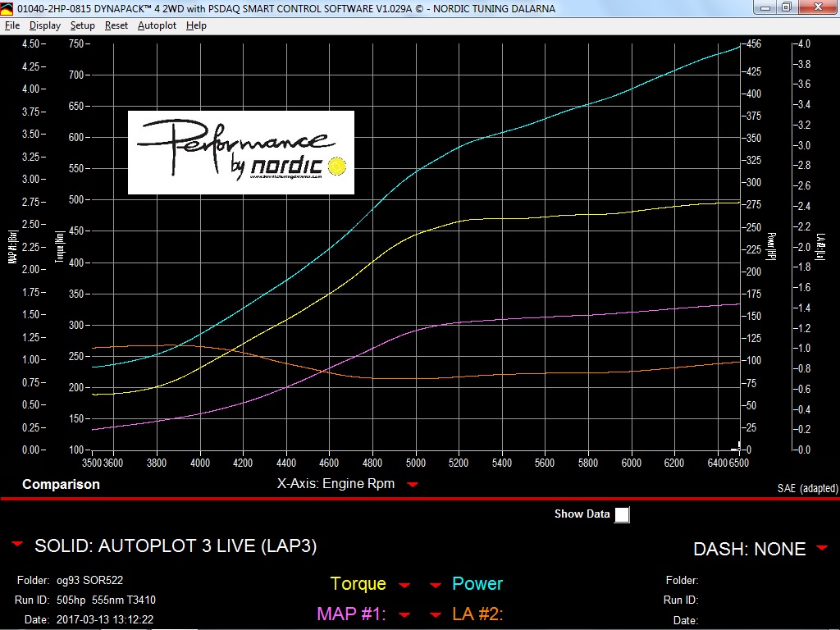Viewport: 840px width, 630px height.
Task: Minimize the Dynapack window
Action: click(x=764, y=7)
